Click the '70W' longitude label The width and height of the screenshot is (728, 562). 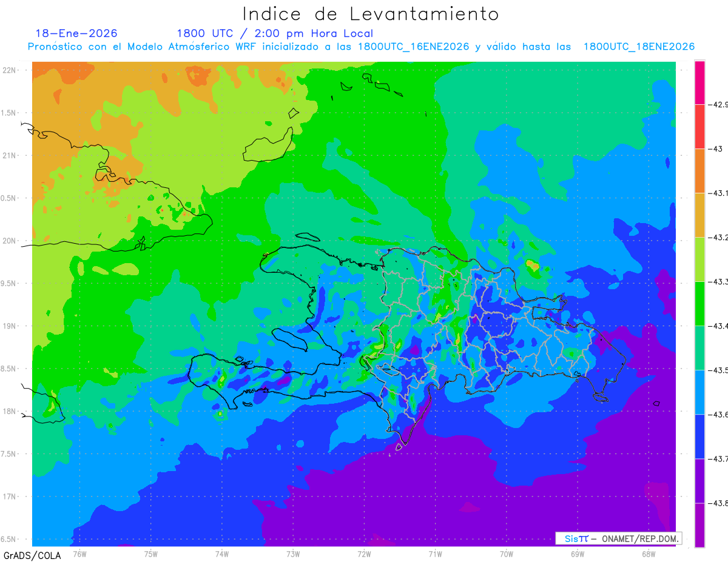[507, 554]
